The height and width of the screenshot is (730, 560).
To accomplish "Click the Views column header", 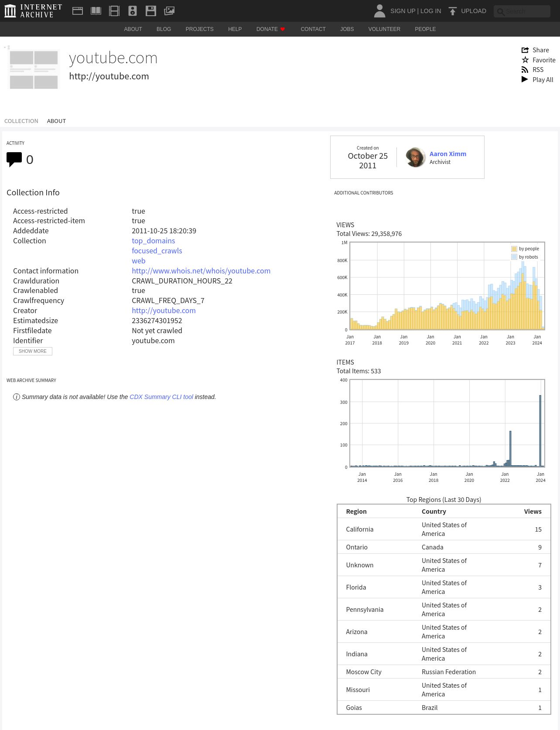I will [533, 512].
